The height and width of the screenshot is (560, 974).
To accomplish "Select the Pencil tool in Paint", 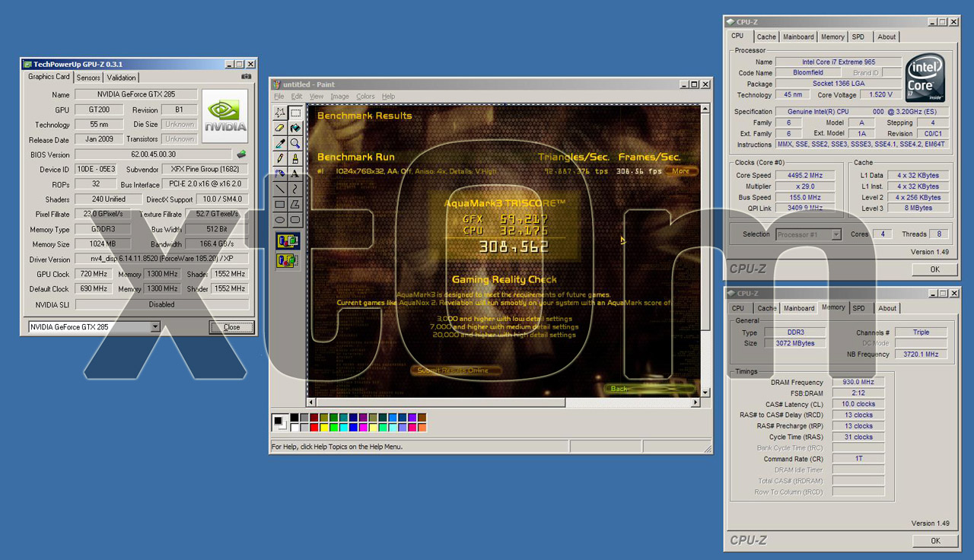I will pos(280,158).
